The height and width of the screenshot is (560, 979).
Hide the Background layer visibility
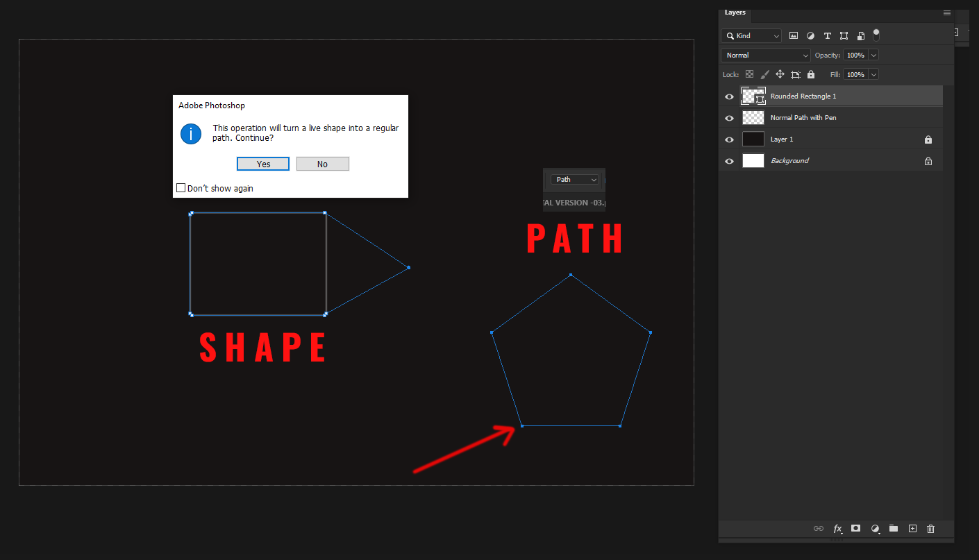tap(729, 160)
